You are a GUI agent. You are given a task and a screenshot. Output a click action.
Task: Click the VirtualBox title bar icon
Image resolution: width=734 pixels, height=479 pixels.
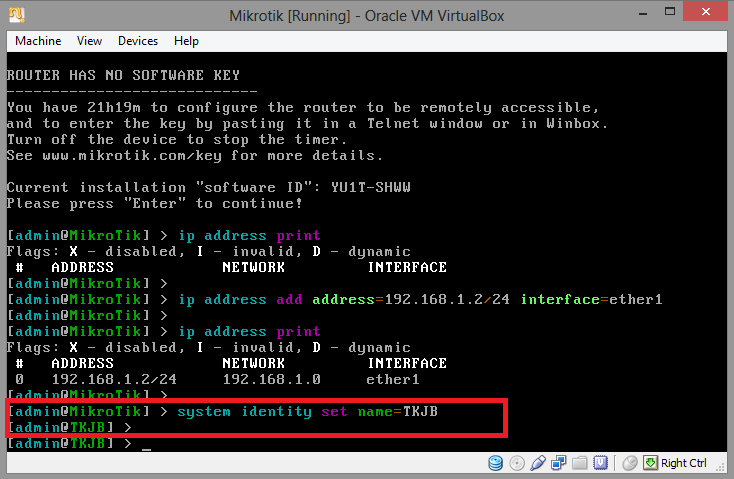click(x=17, y=15)
